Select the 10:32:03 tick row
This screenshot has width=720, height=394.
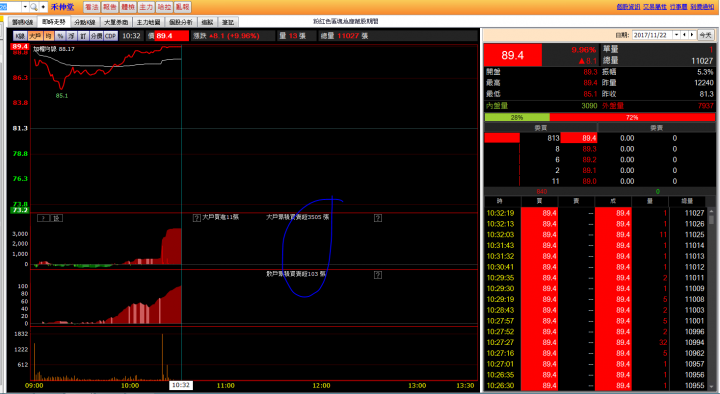pos(595,235)
